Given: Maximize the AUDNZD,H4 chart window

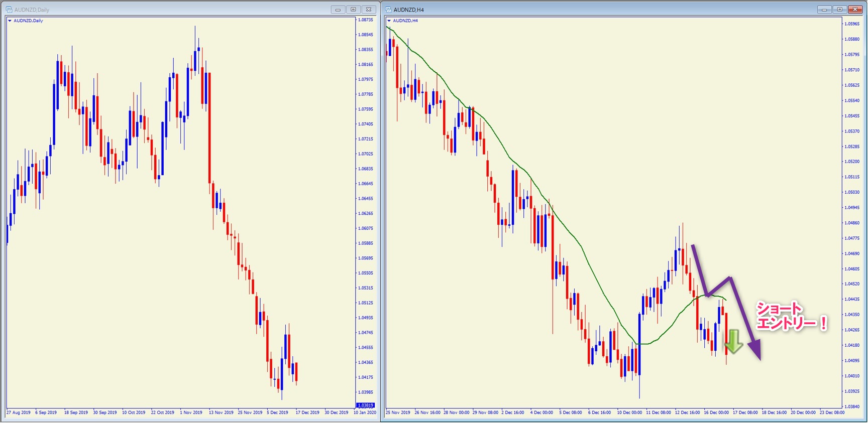Looking at the screenshot, I should coord(839,10).
